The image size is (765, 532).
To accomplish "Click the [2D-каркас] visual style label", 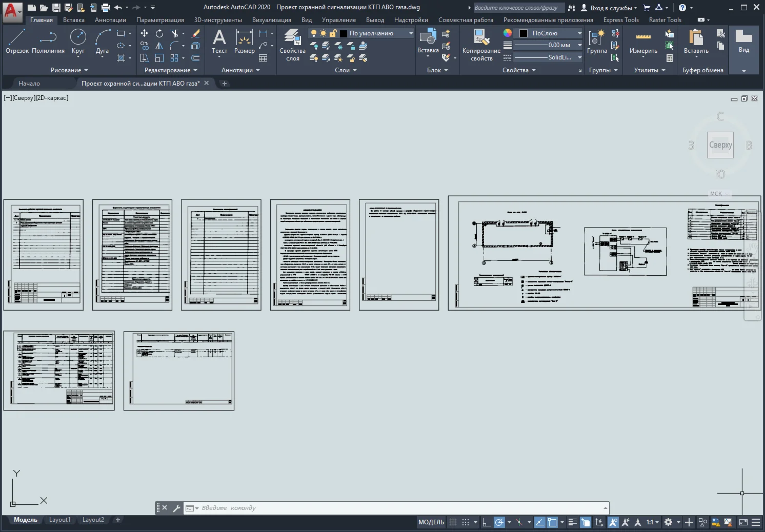I will click(x=52, y=98).
